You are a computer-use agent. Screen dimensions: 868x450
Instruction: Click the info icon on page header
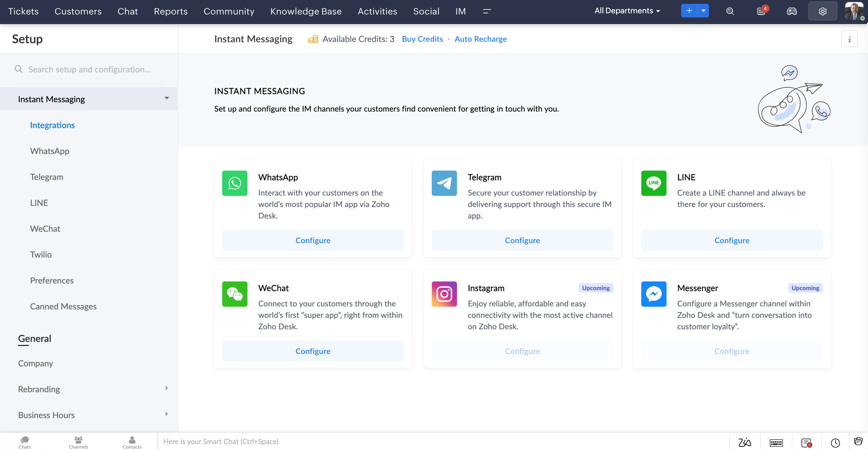point(849,39)
